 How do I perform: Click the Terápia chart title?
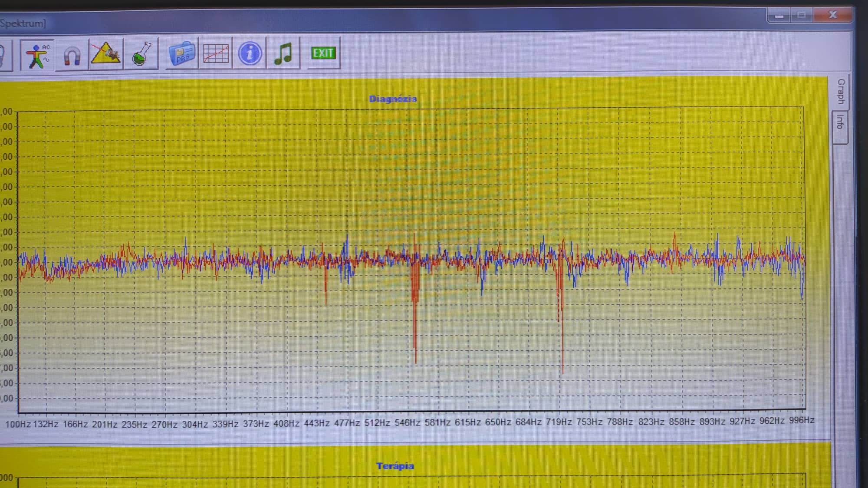tap(395, 466)
